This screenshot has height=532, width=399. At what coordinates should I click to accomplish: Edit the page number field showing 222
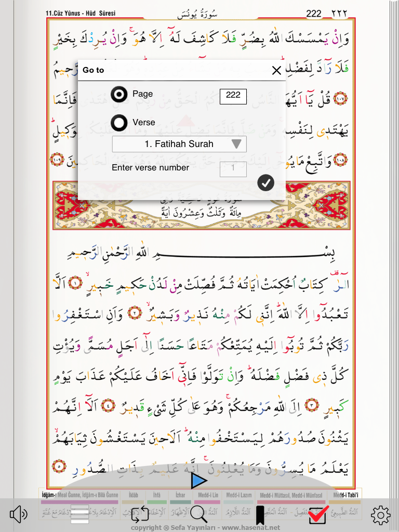[233, 96]
